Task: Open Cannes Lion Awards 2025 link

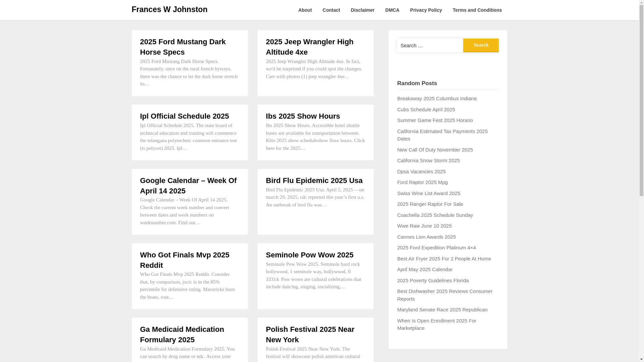Action: point(426,237)
